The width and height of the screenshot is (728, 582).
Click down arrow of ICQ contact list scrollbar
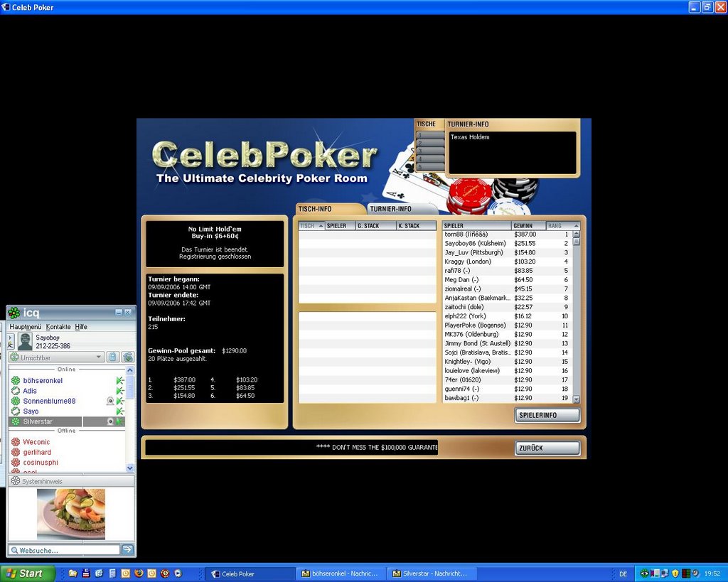pyautogui.click(x=130, y=468)
